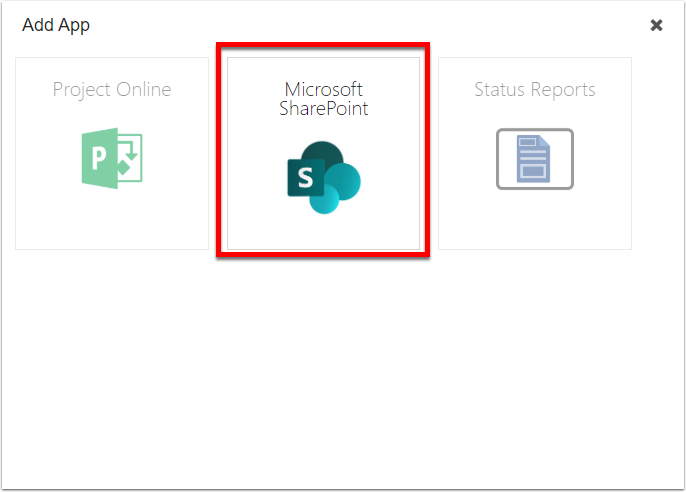Select the "Project Online" tile label
Viewport: 686px width, 492px height.
pyautogui.click(x=112, y=90)
